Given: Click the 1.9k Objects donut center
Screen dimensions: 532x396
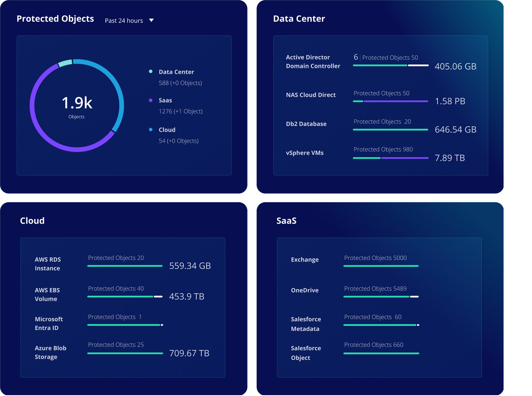Looking at the screenshot, I should point(77,106).
